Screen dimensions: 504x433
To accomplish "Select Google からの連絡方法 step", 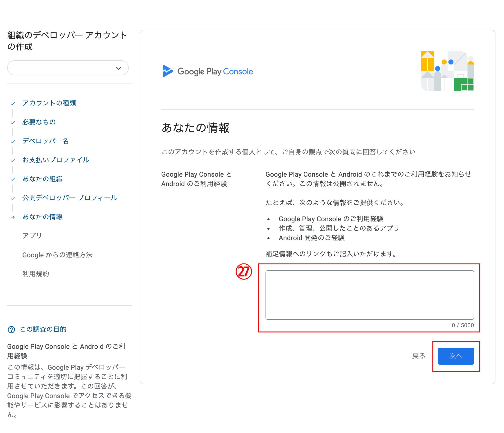I will point(57,255).
